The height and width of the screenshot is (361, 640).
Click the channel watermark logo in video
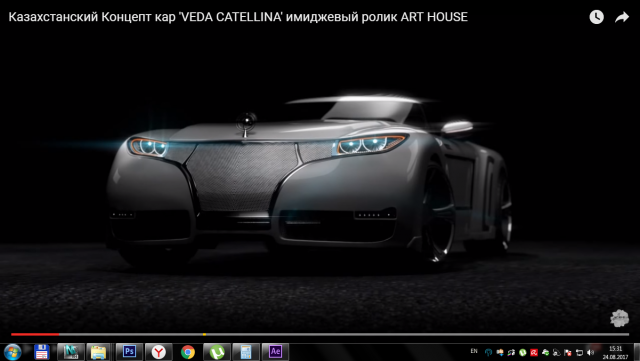click(x=619, y=318)
